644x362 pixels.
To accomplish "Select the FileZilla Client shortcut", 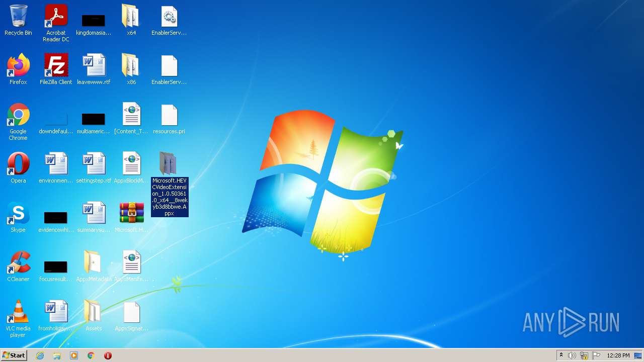I will pos(56,69).
